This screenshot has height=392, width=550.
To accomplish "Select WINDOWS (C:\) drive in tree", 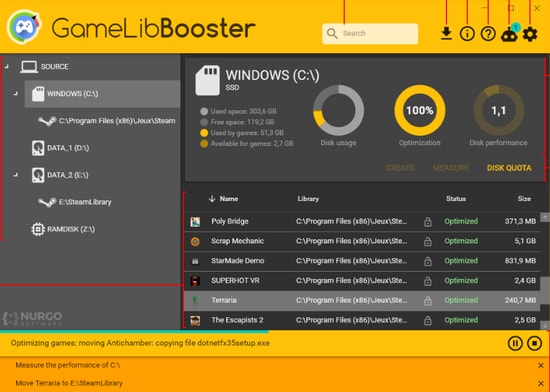I will coord(102,94).
